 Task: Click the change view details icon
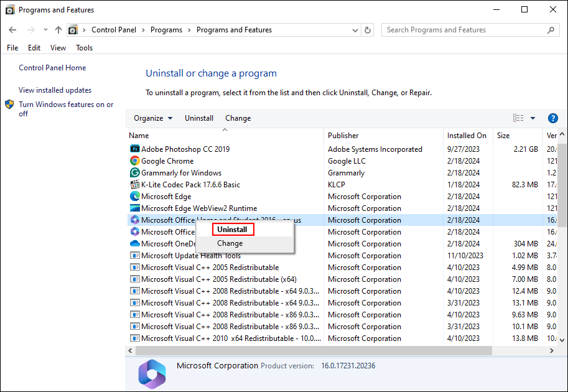(518, 118)
